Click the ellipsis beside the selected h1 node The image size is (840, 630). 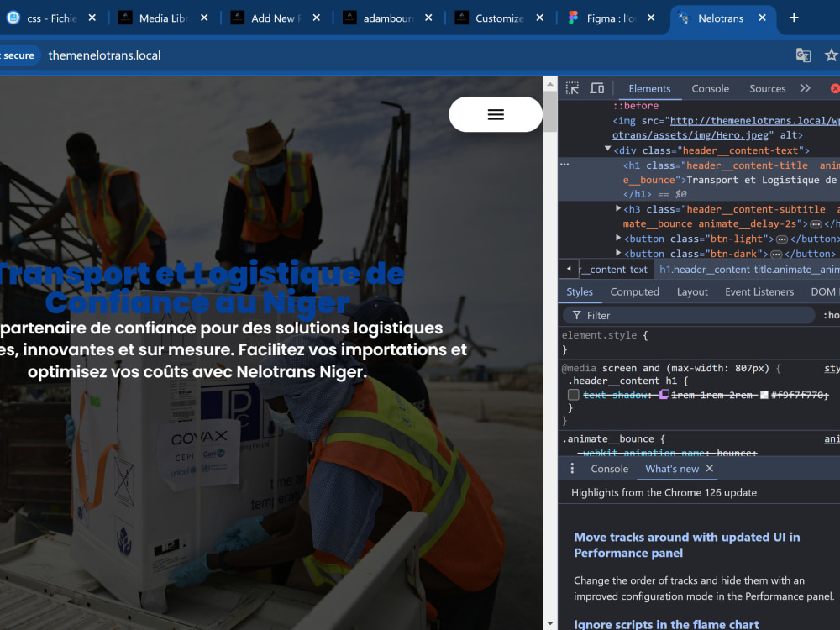564,165
